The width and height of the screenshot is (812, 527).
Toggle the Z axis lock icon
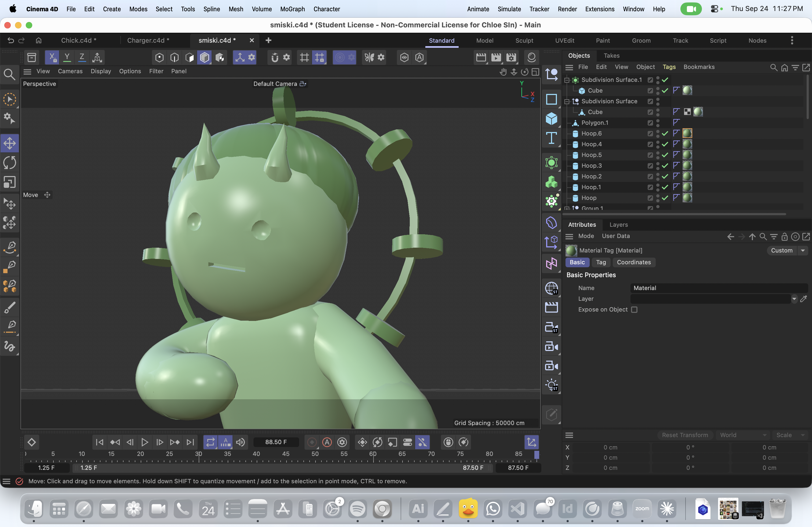[x=82, y=57]
